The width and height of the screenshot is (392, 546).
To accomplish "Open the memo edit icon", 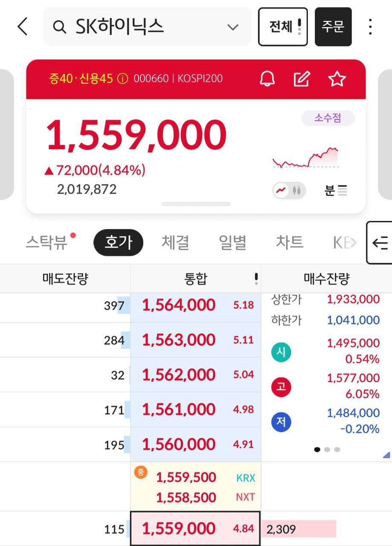I will point(302,79).
